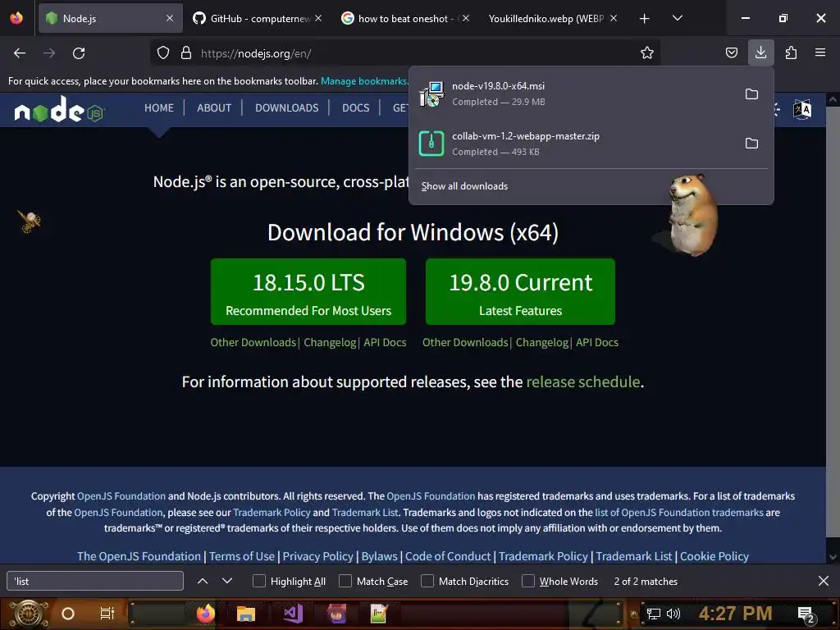Click the site security padlock icon
This screenshot has height=630, width=840.
[186, 53]
